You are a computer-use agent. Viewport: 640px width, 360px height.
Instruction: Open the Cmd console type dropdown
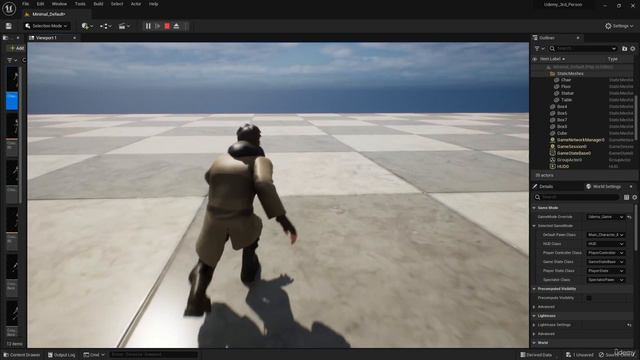pos(94,355)
